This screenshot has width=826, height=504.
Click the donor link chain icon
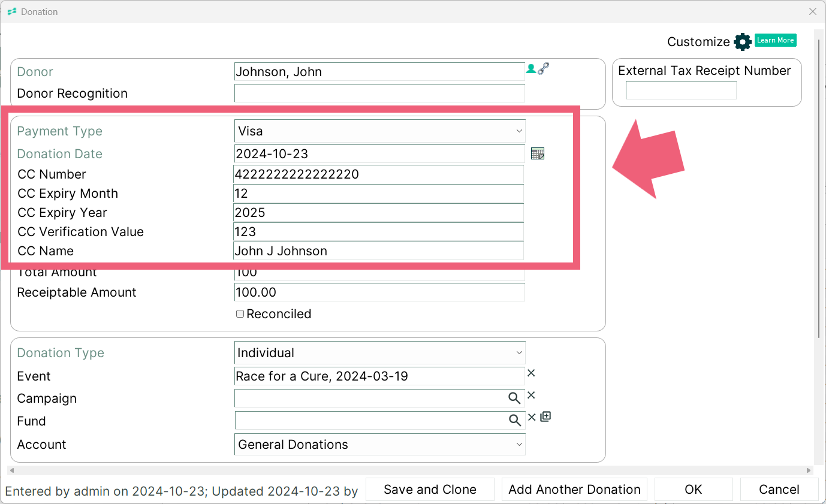tap(543, 68)
